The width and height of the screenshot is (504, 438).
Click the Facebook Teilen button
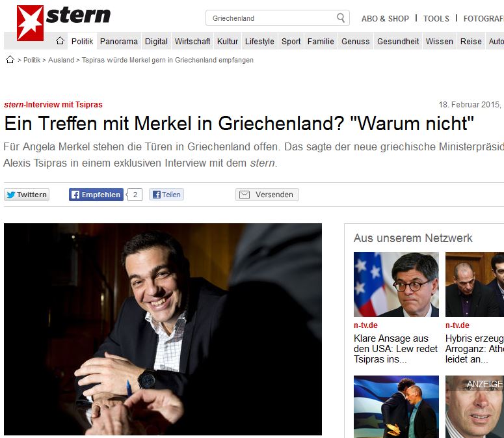coord(166,195)
